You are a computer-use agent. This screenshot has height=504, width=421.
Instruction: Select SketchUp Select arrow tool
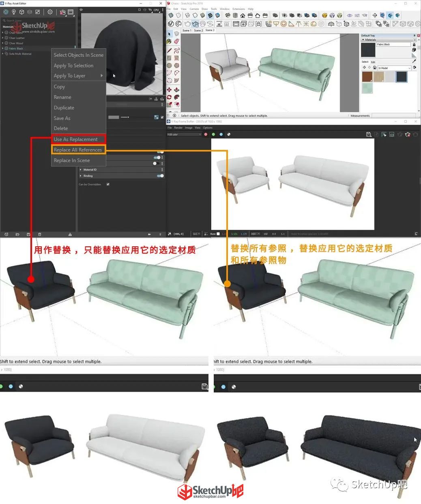[170, 34]
